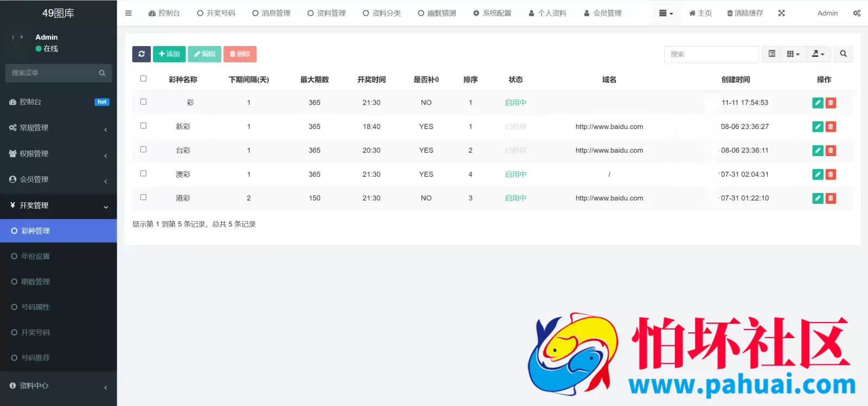Click 清除缓存 trash icon in top bar
868x406 pixels.
click(745, 13)
